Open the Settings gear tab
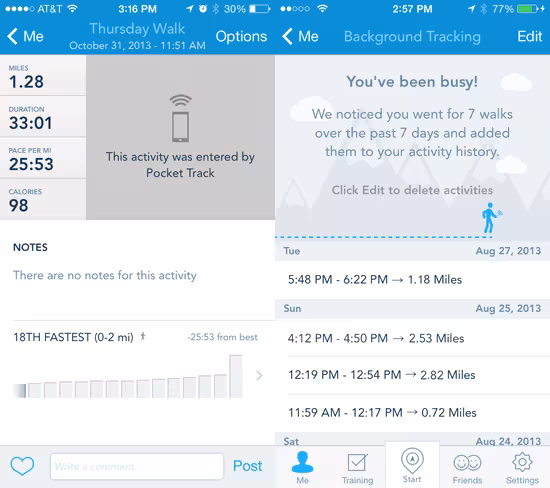This screenshot has width=550, height=488. point(522,469)
